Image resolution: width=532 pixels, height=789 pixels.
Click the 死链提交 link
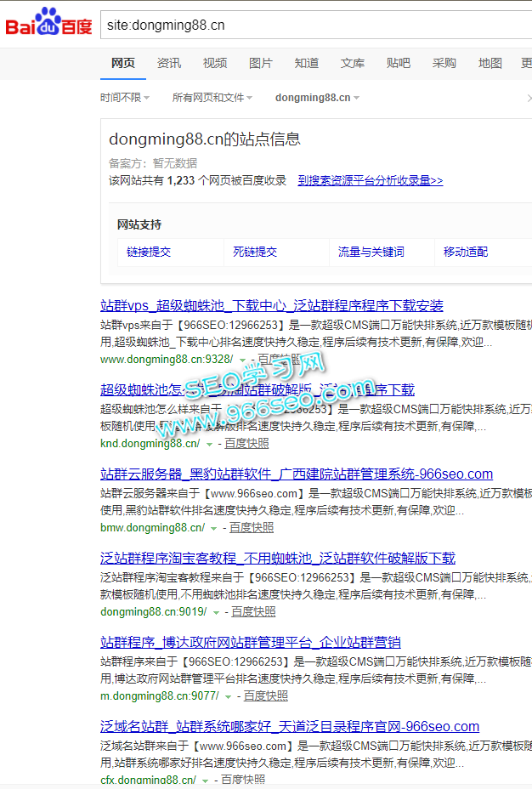(255, 253)
